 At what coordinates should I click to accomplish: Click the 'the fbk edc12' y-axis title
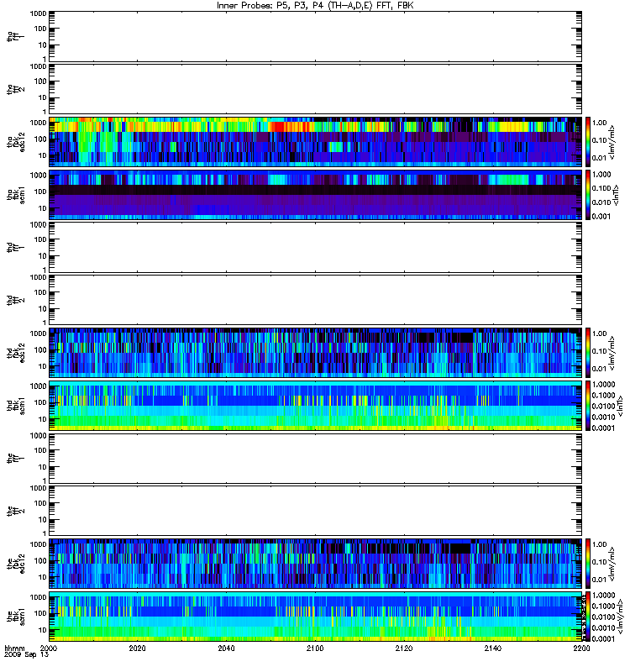(x=16, y=564)
